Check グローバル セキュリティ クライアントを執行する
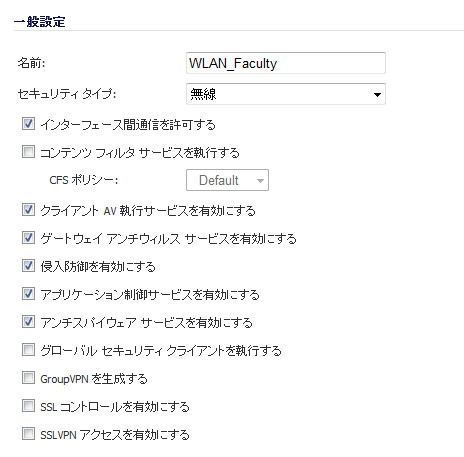 28,350
